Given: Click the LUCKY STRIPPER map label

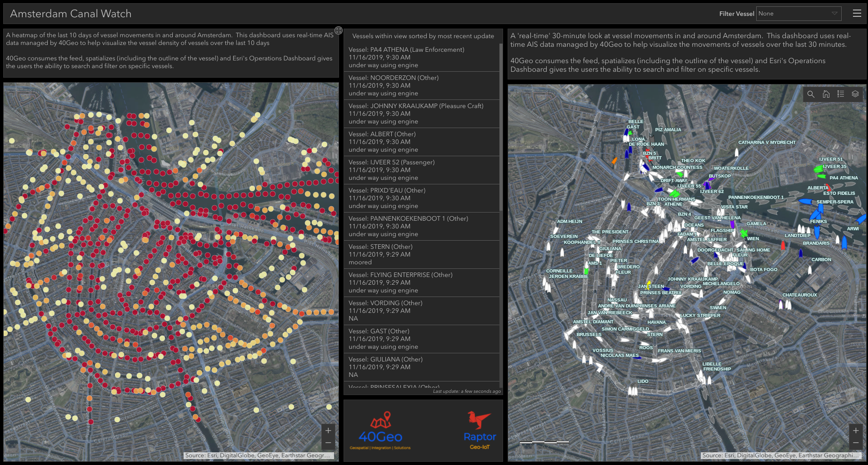Looking at the screenshot, I should pyautogui.click(x=700, y=316).
